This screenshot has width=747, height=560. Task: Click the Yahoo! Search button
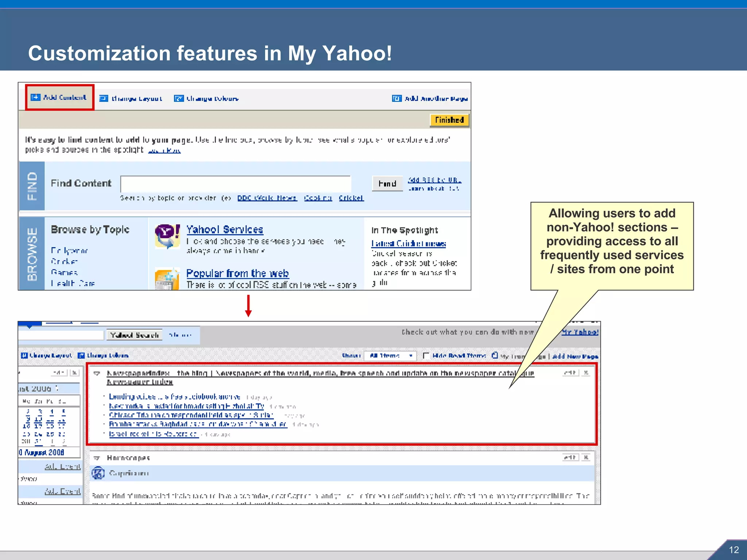coord(135,335)
